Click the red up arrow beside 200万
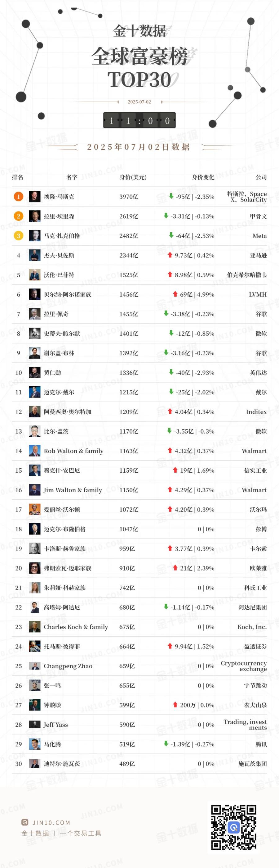279x868 pixels. coord(175,704)
